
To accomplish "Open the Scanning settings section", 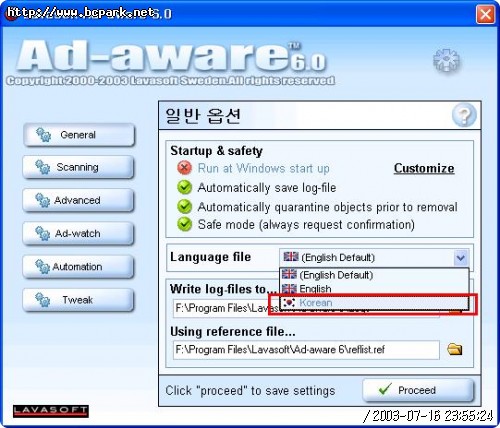I will pyautogui.click(x=78, y=167).
